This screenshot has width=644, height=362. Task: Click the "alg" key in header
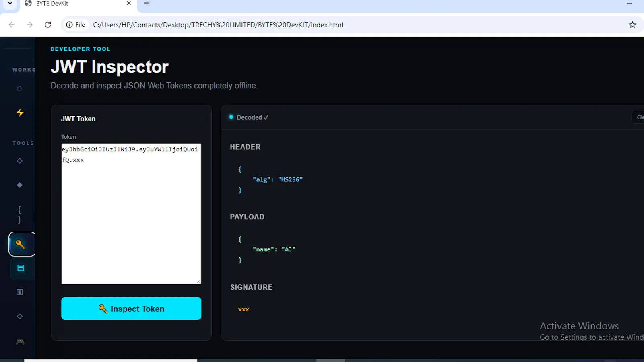tap(262, 179)
